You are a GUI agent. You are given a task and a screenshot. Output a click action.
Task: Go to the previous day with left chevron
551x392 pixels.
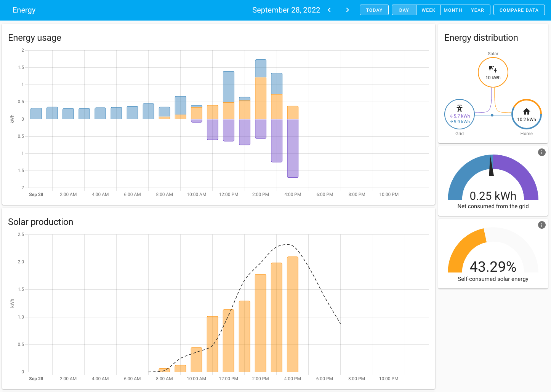point(329,10)
